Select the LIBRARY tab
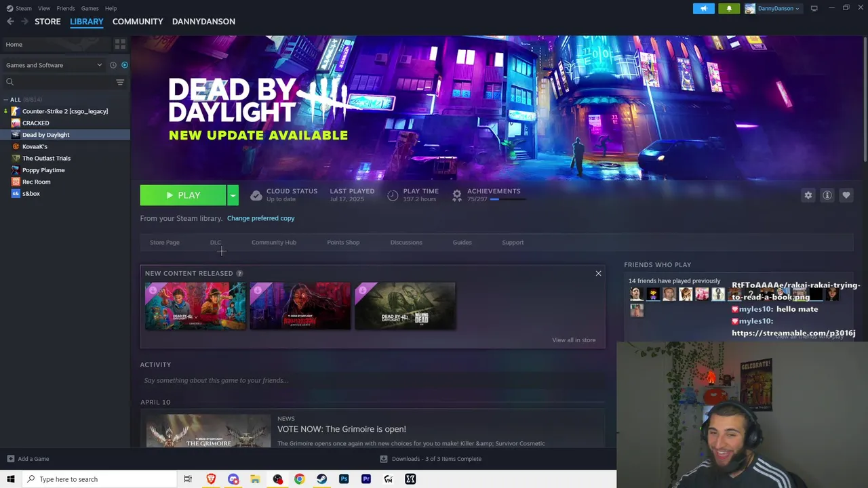The image size is (868, 488). (x=87, y=22)
